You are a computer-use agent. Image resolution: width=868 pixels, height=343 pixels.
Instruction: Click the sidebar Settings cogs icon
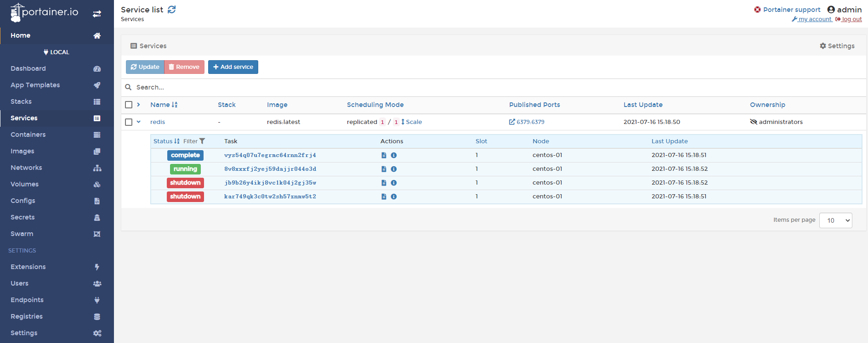pyautogui.click(x=97, y=333)
